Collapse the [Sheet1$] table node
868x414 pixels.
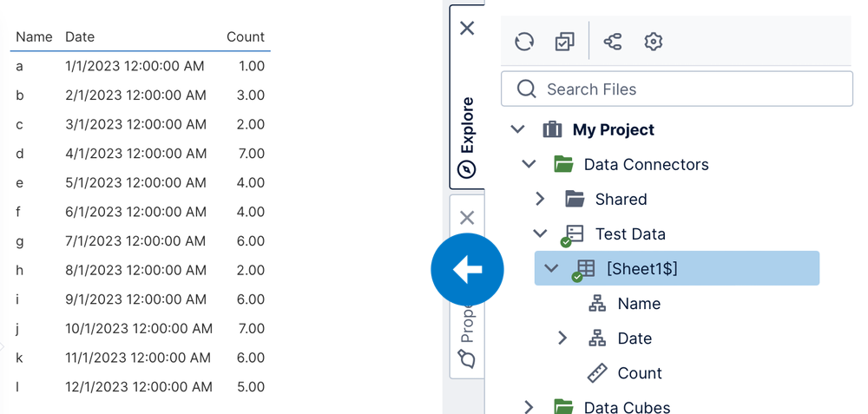(x=551, y=268)
